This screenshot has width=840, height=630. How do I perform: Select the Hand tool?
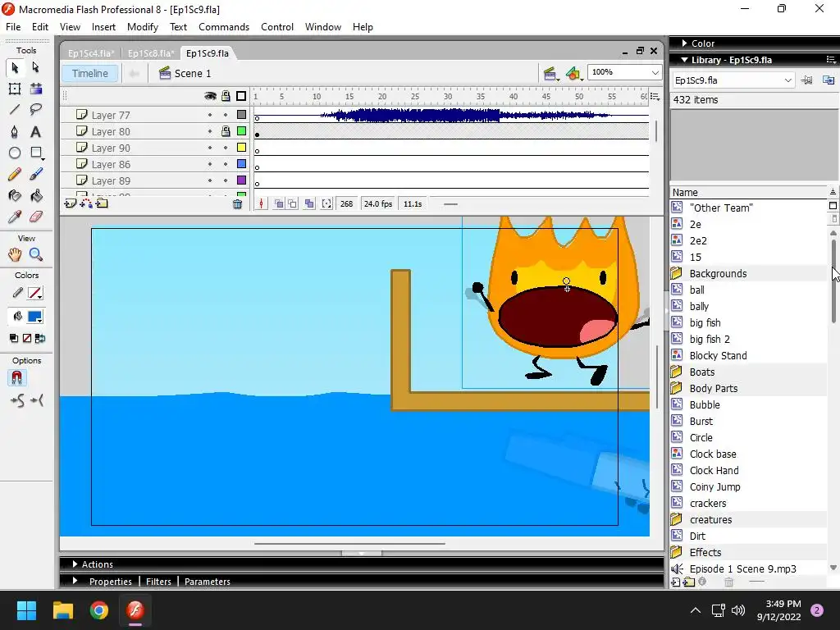[x=15, y=254]
